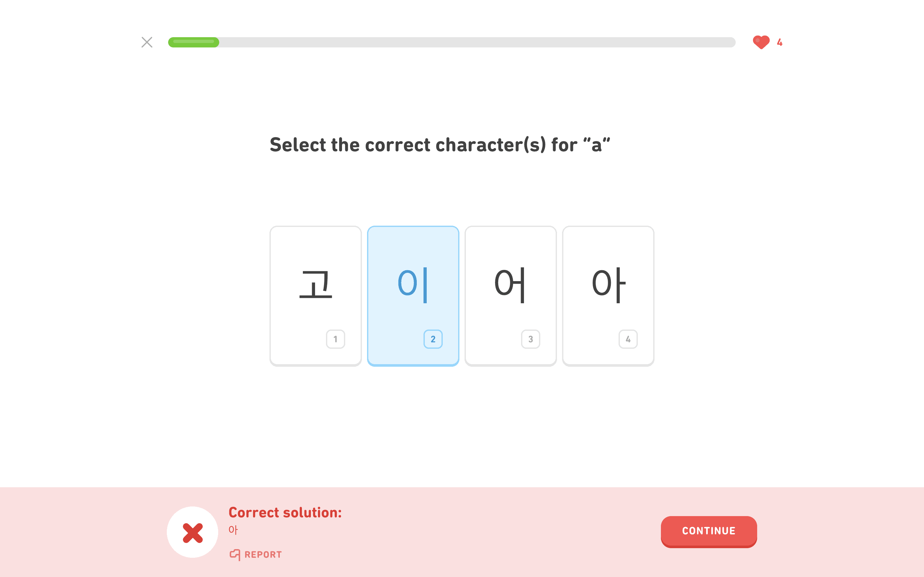The height and width of the screenshot is (577, 924).
Task: Click the gray unfilled progress bar area
Action: coord(477,42)
